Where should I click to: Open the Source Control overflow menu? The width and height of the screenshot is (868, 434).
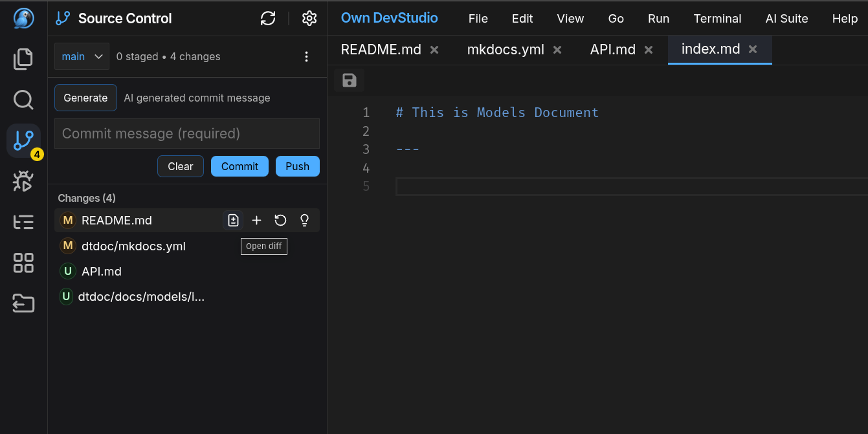[306, 56]
